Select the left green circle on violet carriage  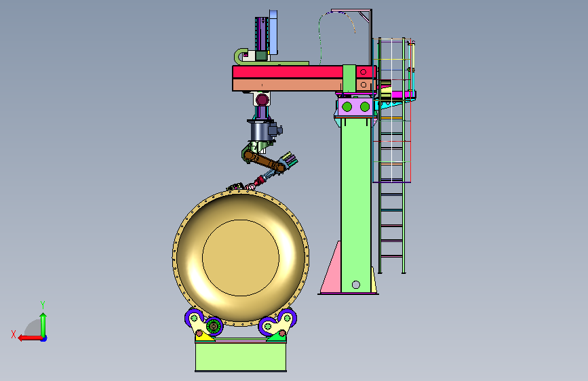[x=347, y=107]
